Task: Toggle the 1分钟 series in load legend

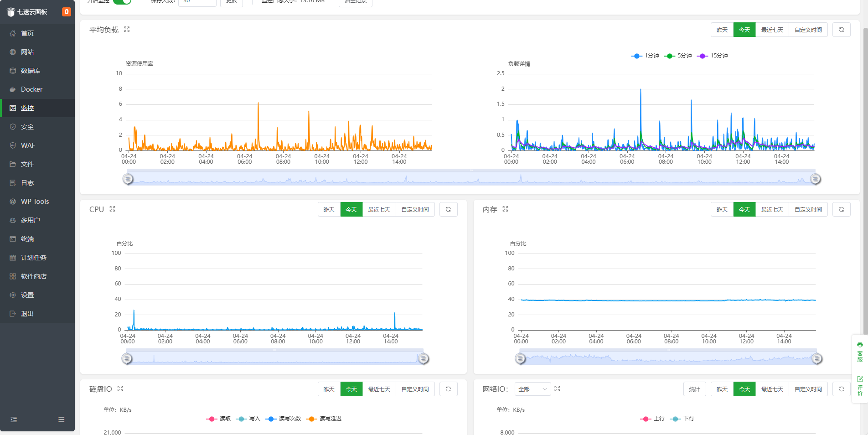Action: [x=645, y=56]
